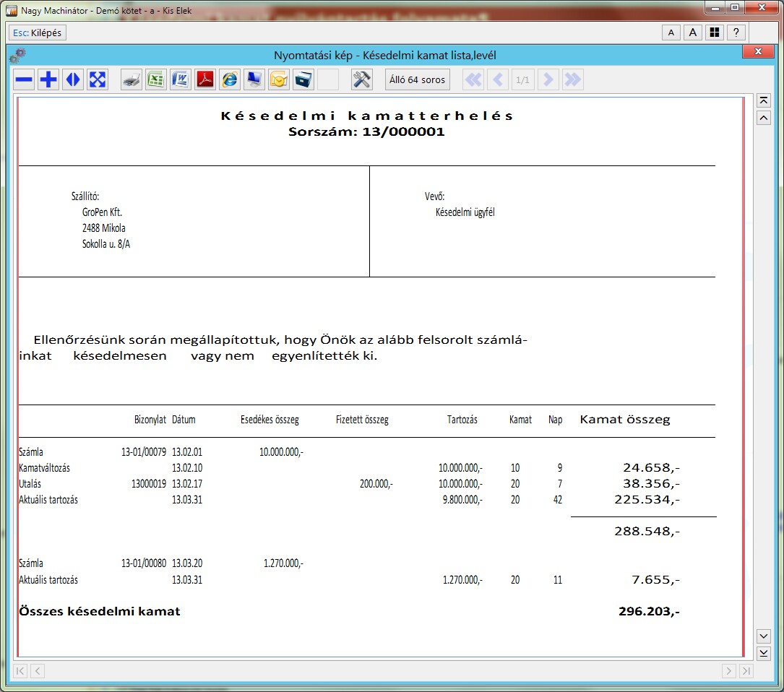Image resolution: width=784 pixels, height=692 pixels.
Task: Open report in Internet Explorer
Action: 230,80
